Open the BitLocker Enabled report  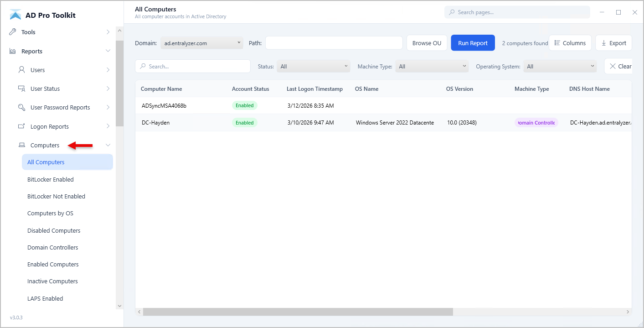[51, 179]
